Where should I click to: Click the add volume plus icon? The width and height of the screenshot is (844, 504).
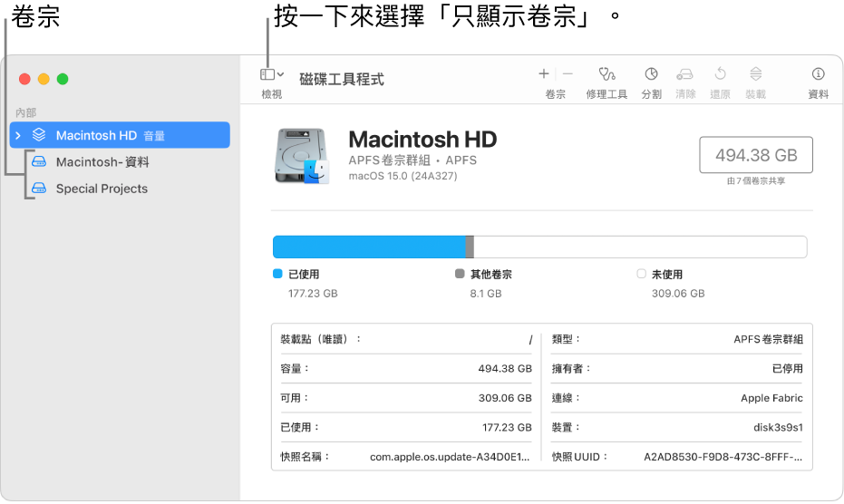(544, 73)
